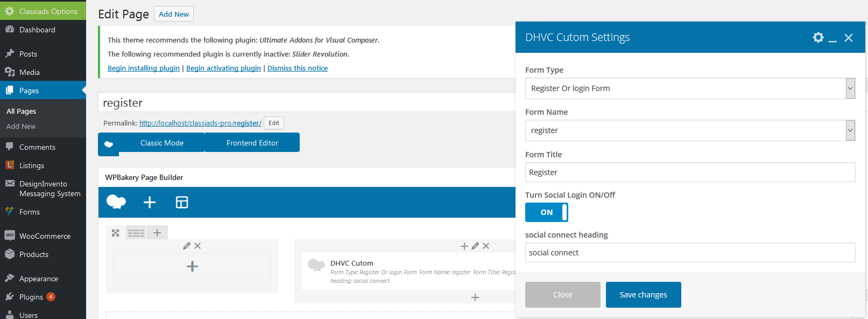
Task: Close the DHVC Cutom Settings panel with X
Action: click(x=849, y=38)
